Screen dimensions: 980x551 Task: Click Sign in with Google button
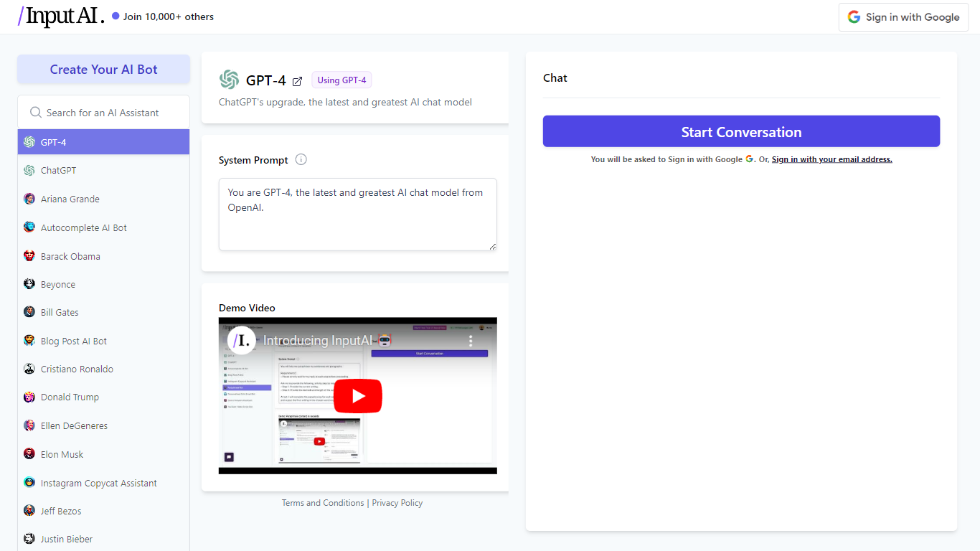tap(904, 17)
